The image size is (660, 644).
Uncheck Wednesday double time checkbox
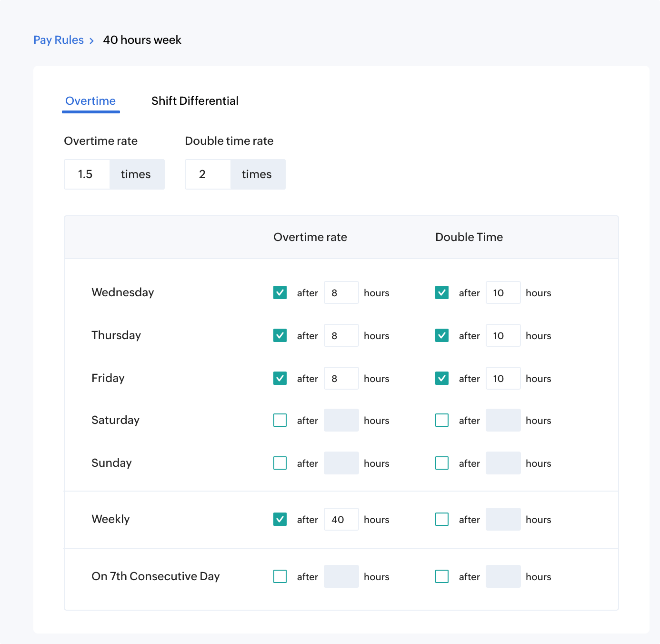(x=442, y=292)
